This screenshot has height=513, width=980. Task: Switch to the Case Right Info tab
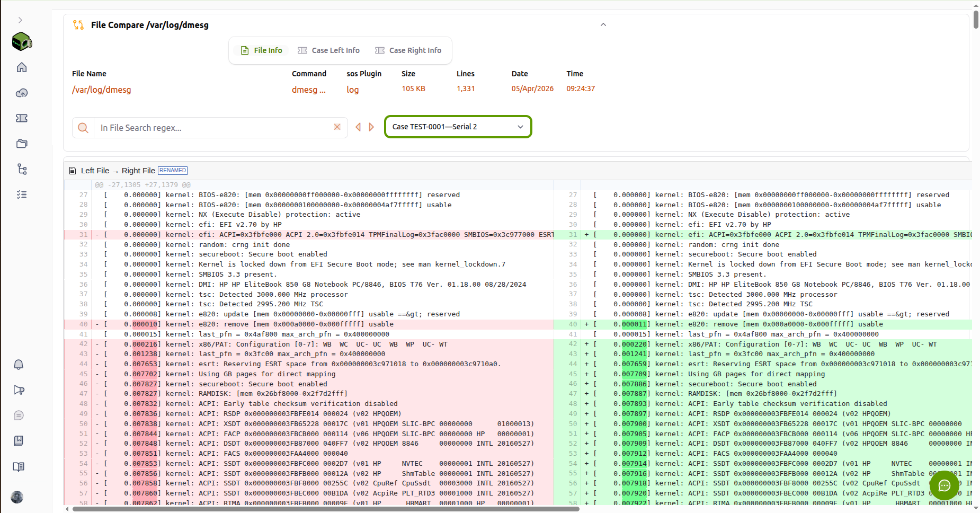[408, 50]
